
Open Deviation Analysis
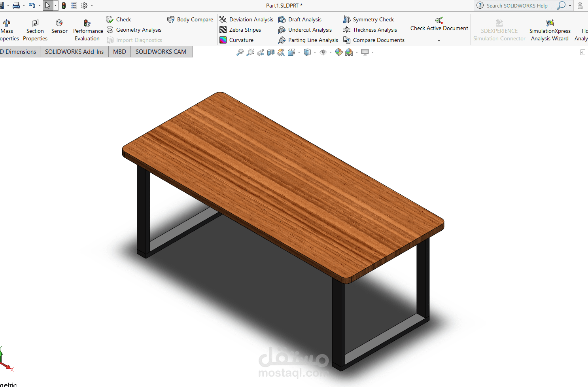click(246, 19)
